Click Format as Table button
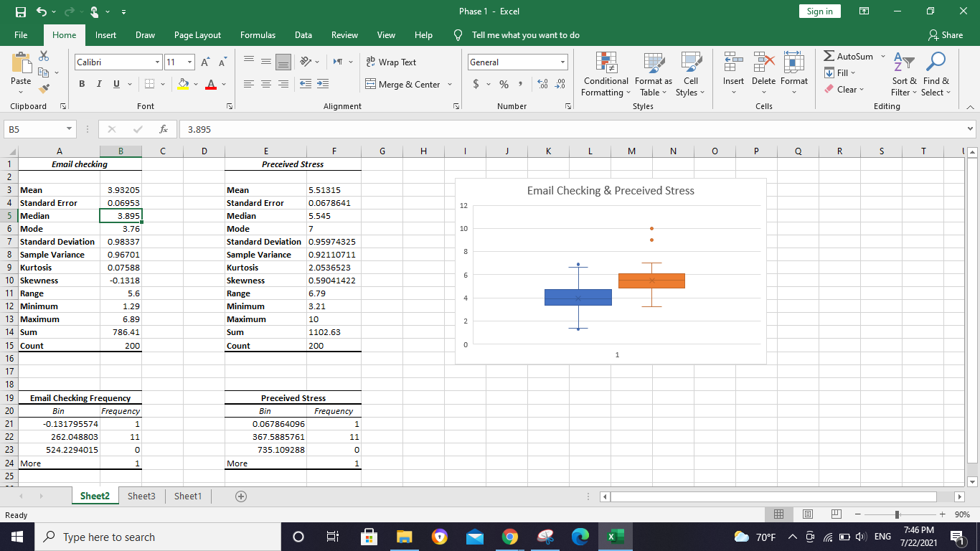 point(653,74)
